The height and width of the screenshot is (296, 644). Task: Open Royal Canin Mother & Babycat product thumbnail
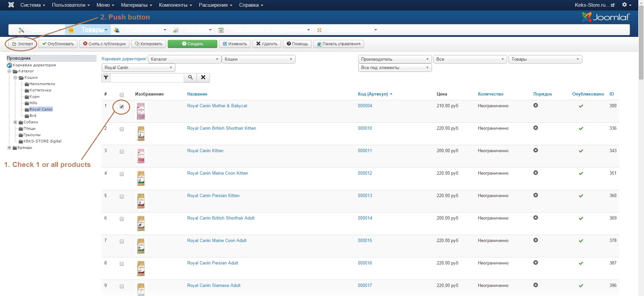[141, 111]
